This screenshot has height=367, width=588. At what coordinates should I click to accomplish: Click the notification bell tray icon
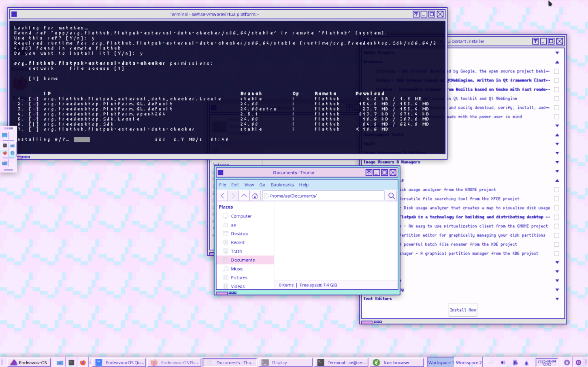pyautogui.click(x=526, y=363)
